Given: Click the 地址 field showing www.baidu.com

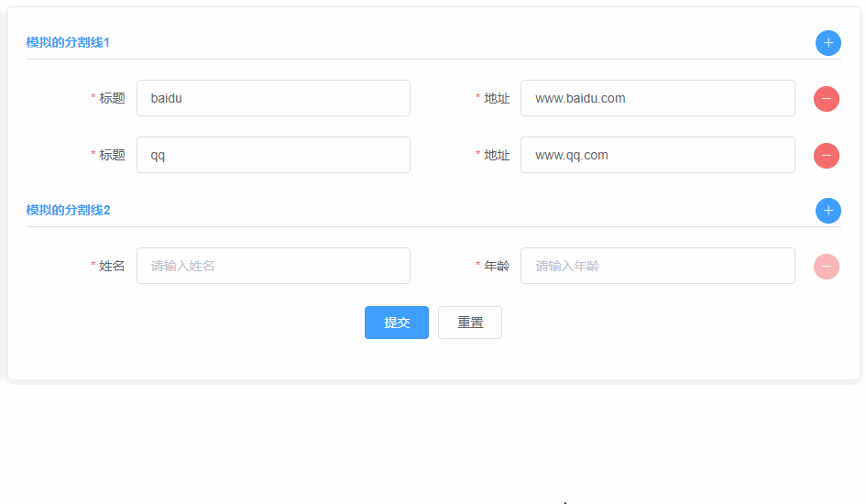Looking at the screenshot, I should coord(658,98).
